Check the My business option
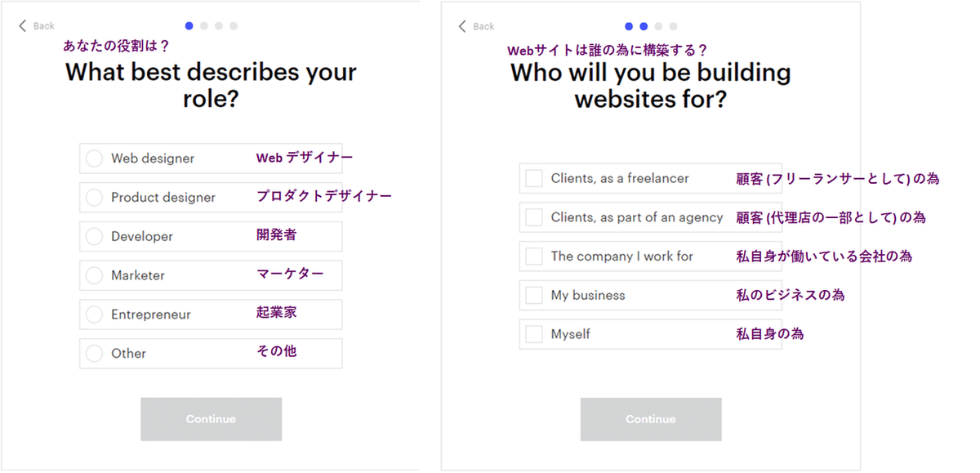Image resolution: width=980 pixels, height=473 pixels. [x=534, y=296]
